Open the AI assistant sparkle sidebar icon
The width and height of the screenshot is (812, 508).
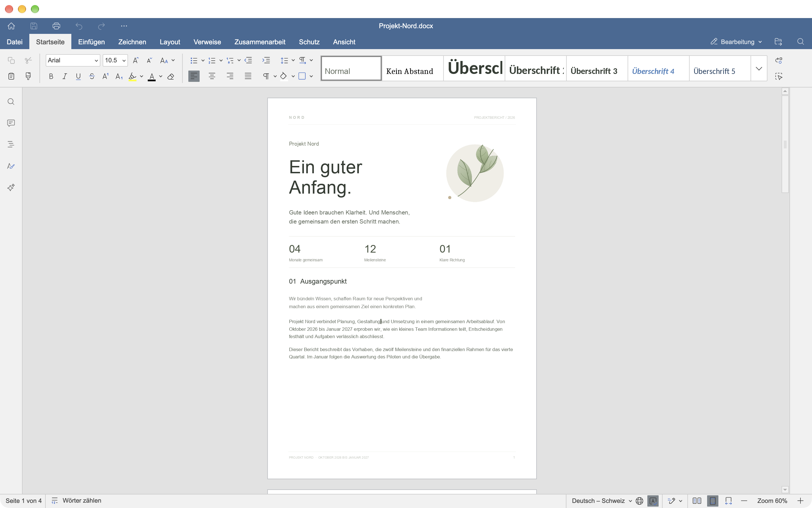(11, 187)
